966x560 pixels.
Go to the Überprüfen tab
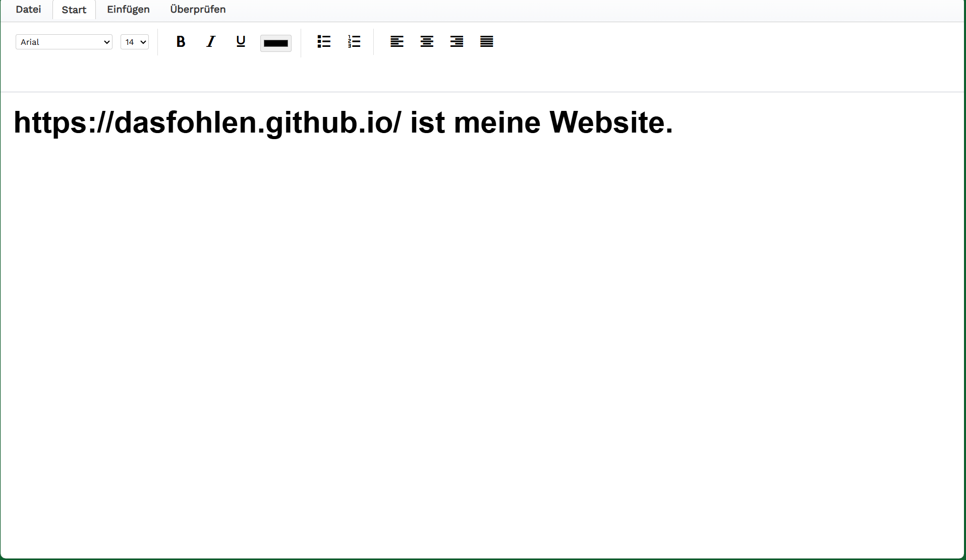[x=198, y=10]
